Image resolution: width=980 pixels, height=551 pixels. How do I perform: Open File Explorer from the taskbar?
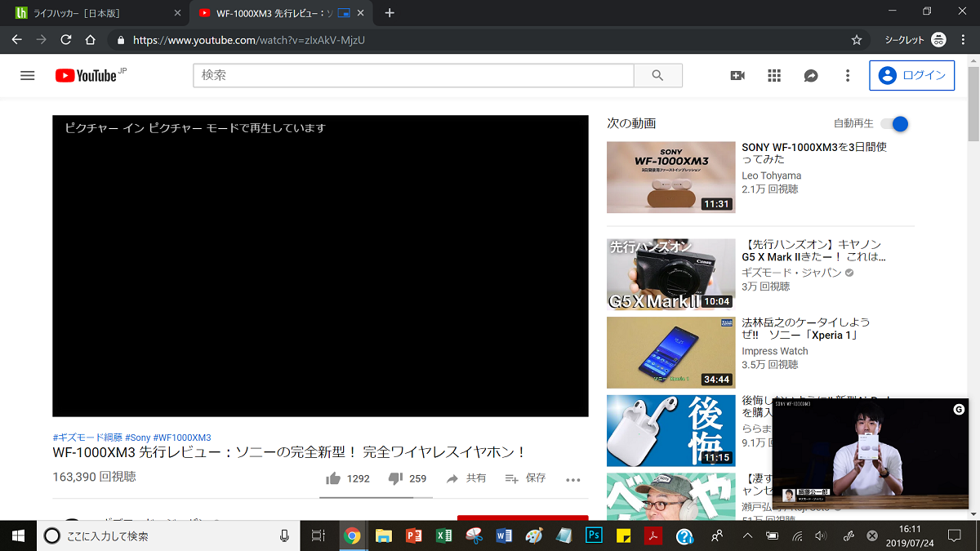pyautogui.click(x=383, y=535)
